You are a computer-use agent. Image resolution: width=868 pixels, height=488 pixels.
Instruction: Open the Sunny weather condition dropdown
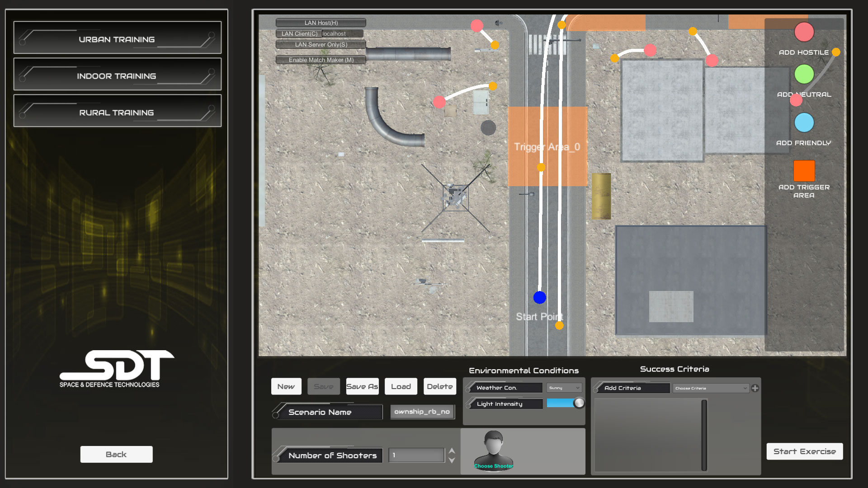pos(564,388)
